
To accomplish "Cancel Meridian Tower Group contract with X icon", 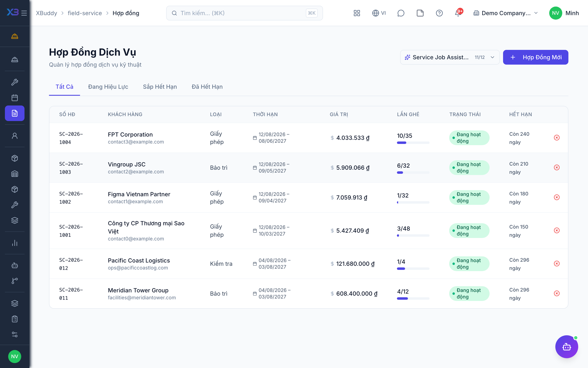I will coord(557,294).
